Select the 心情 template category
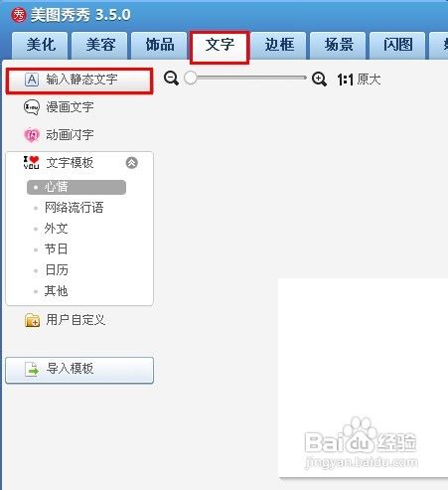 pos(76,187)
